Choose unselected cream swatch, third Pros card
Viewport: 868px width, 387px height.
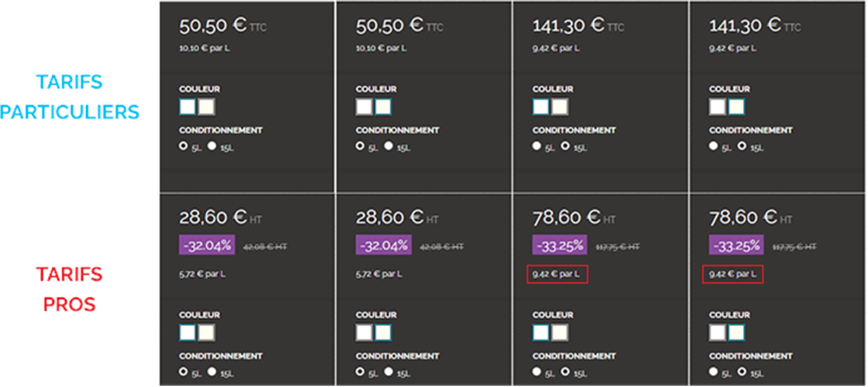point(560,333)
